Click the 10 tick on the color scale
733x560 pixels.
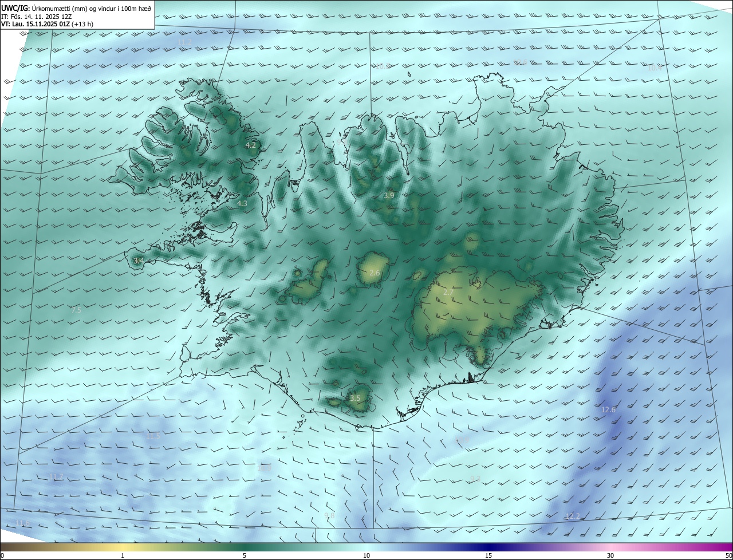(x=366, y=556)
